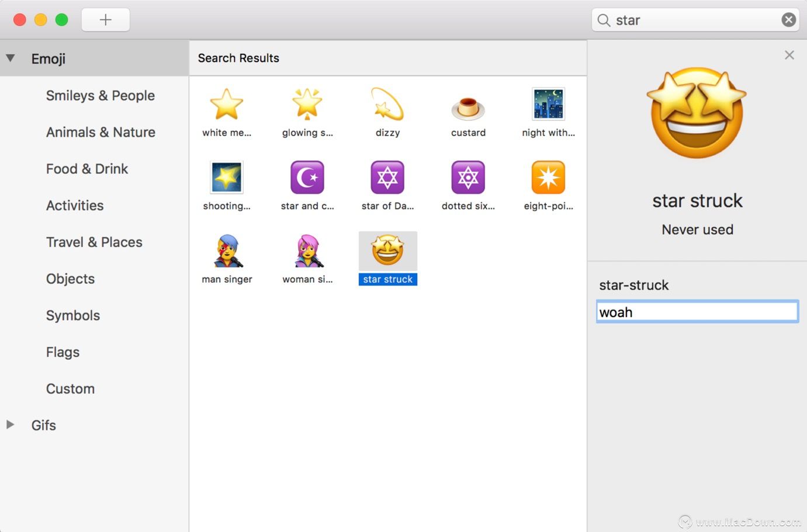Screen dimensions: 807x532
Task: Open Smileys & People category
Action: pos(101,95)
